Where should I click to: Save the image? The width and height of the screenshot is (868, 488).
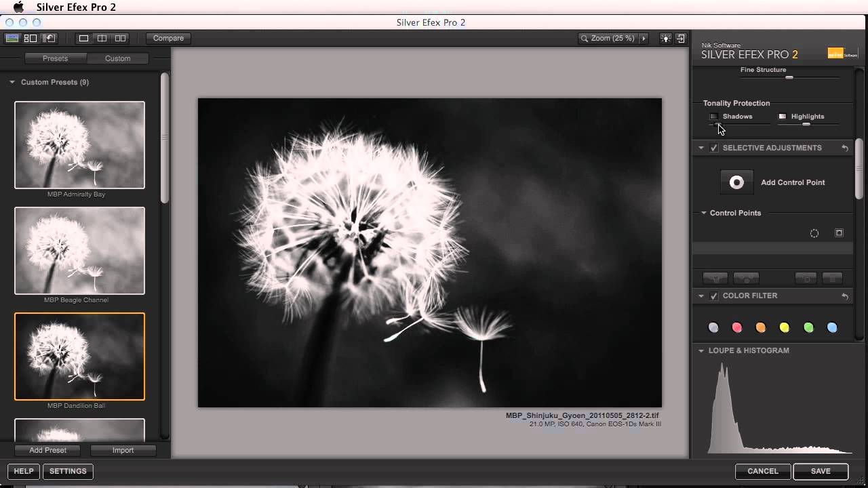tap(821, 471)
